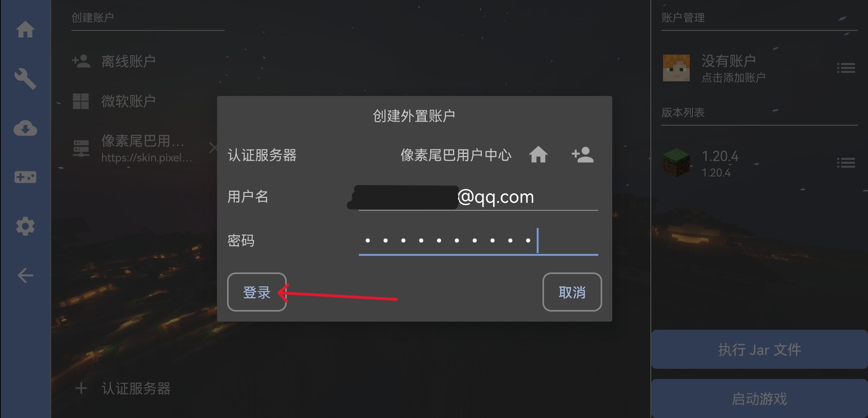Viewport: 868px width, 418px height.
Task: Open the gear settings in sidebar
Action: point(25,226)
